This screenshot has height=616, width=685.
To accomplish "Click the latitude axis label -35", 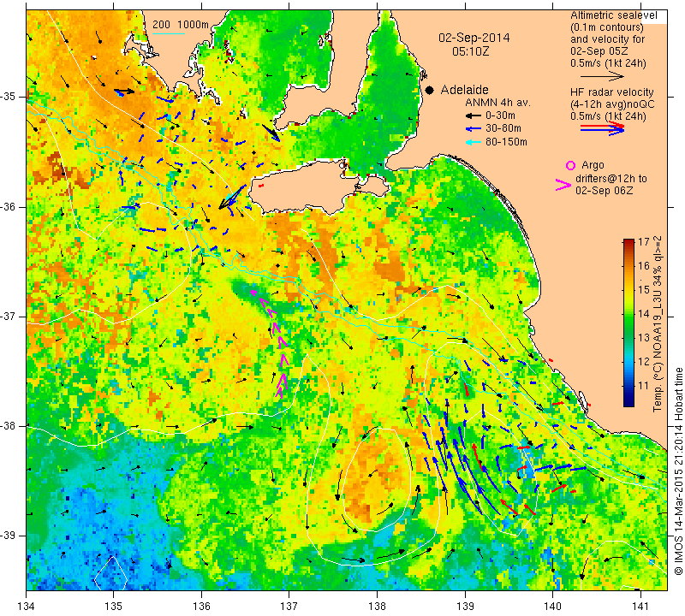I will 9,97.
